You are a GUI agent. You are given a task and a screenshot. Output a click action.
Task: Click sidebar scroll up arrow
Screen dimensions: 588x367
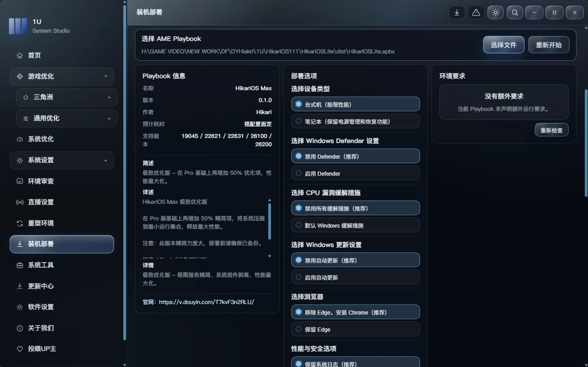pos(125,2)
